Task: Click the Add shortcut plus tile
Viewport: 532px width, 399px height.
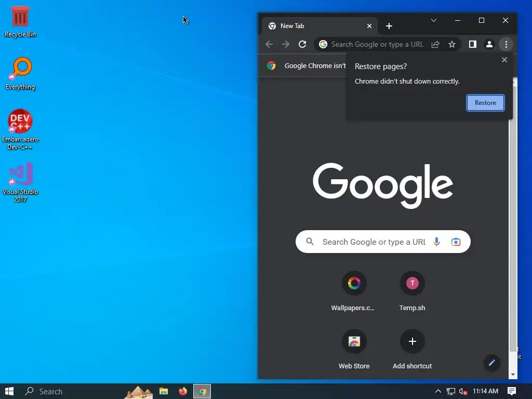Action: (412, 350)
